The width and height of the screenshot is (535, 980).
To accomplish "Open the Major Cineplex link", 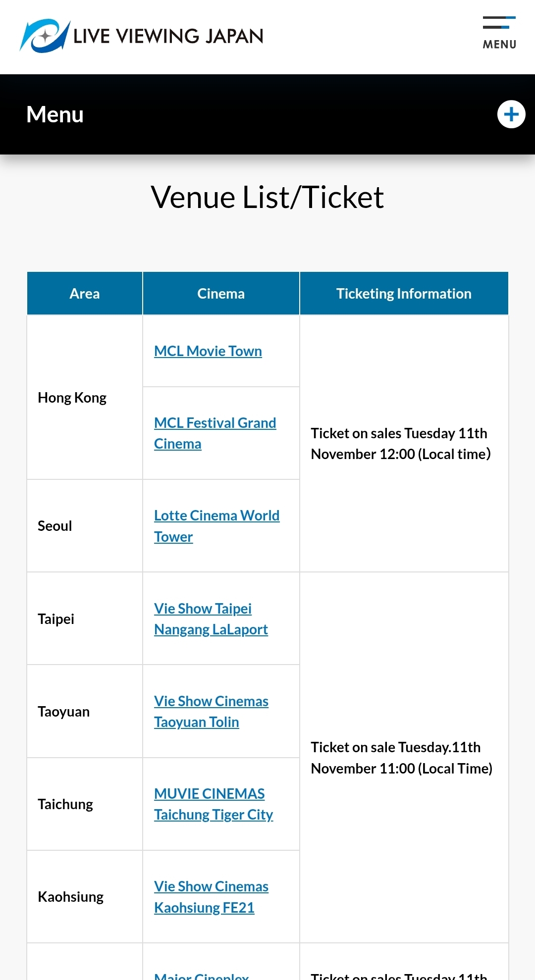I will 201,976.
